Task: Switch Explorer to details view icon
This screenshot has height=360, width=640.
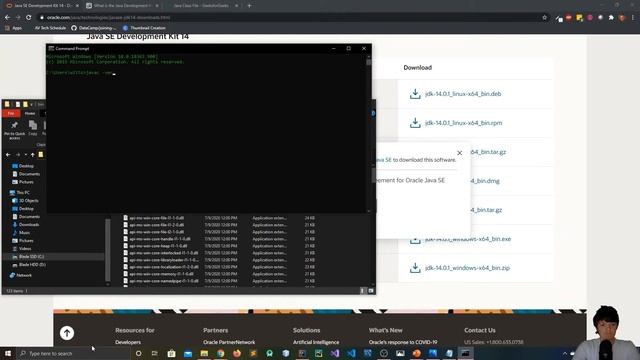Action: point(362,291)
